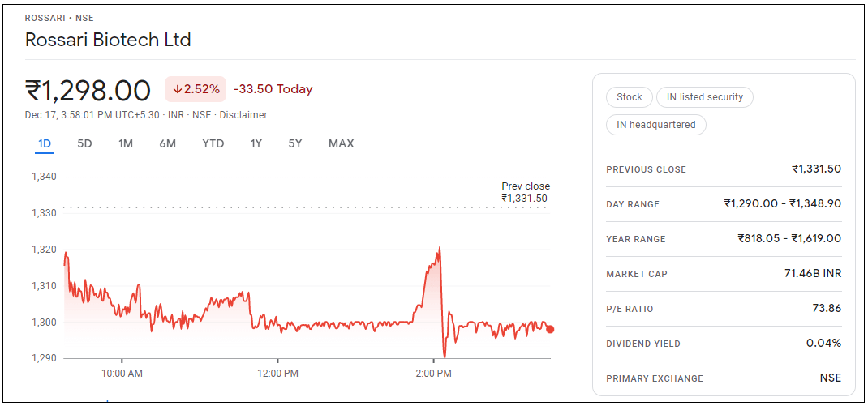
Task: Switch chart to 1M range
Action: coord(126,143)
